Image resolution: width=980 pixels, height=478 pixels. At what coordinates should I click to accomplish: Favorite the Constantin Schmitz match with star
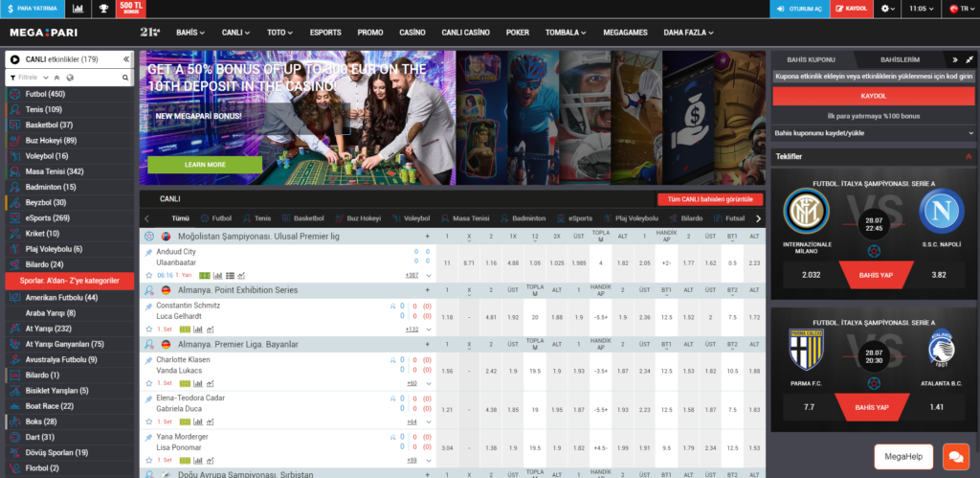click(148, 330)
